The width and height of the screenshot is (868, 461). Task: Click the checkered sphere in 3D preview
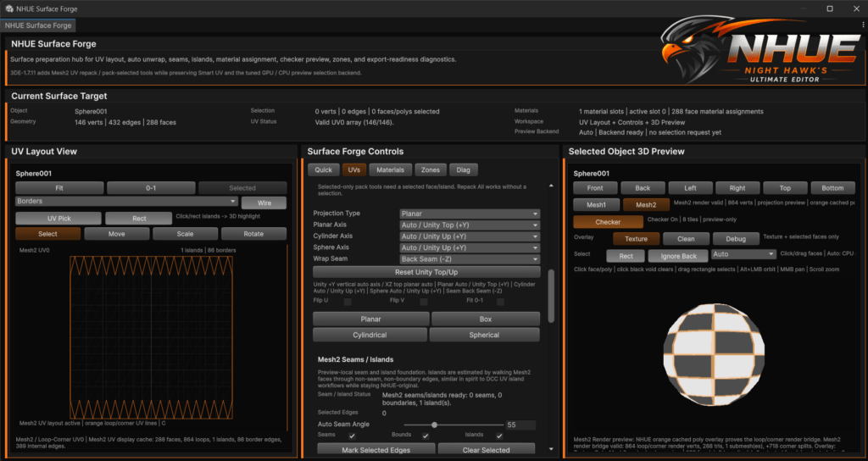(x=714, y=354)
